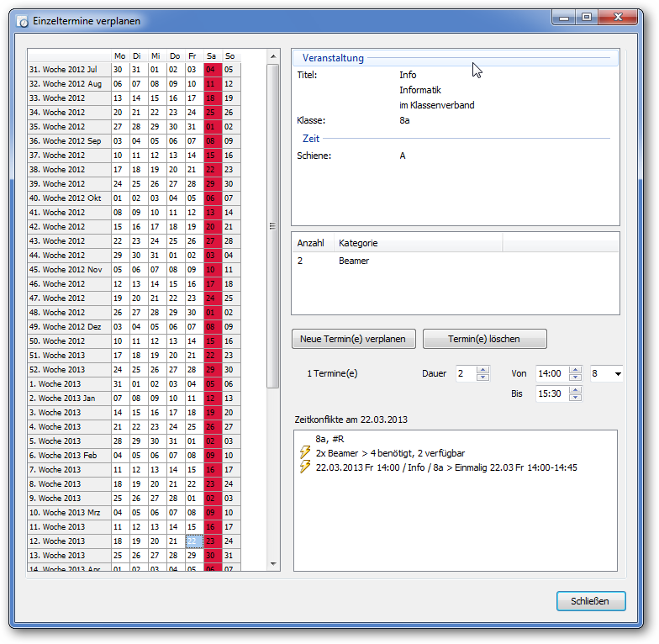Sort by the Kategorie column header
Image resolution: width=659 pixels, height=644 pixels.
tap(416, 243)
